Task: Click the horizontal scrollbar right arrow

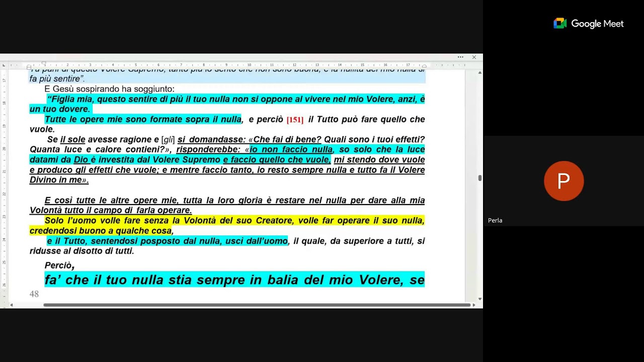Action: [x=473, y=305]
